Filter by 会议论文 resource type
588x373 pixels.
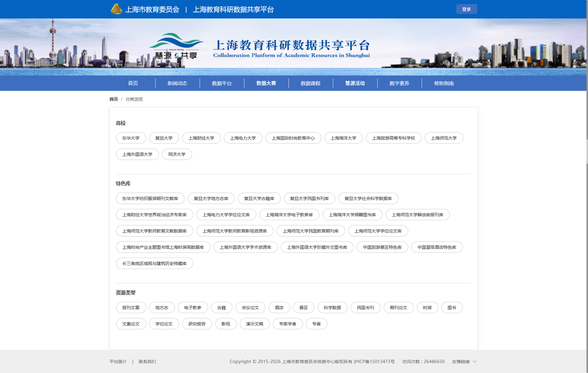(x=250, y=307)
